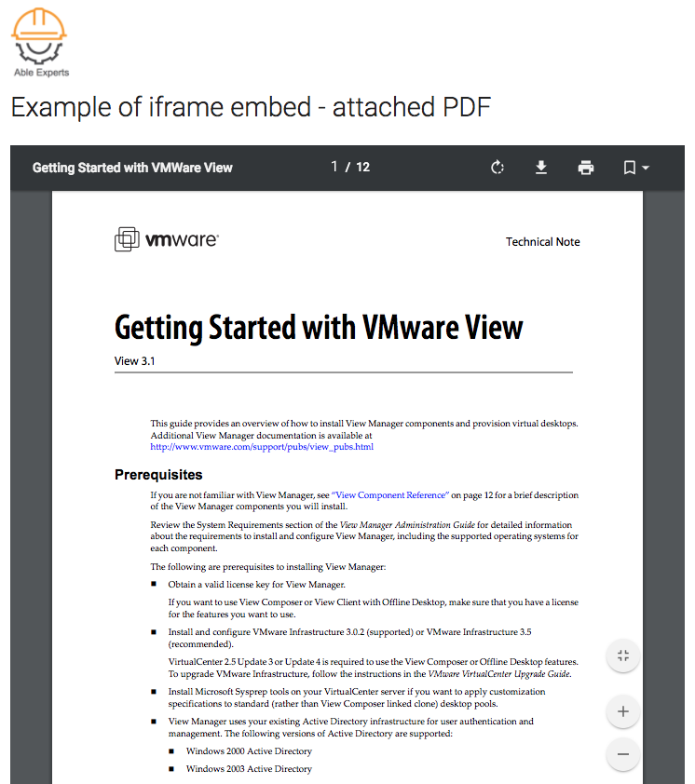Zoom in with the plus button
Screen dimensions: 695x784
tap(623, 711)
